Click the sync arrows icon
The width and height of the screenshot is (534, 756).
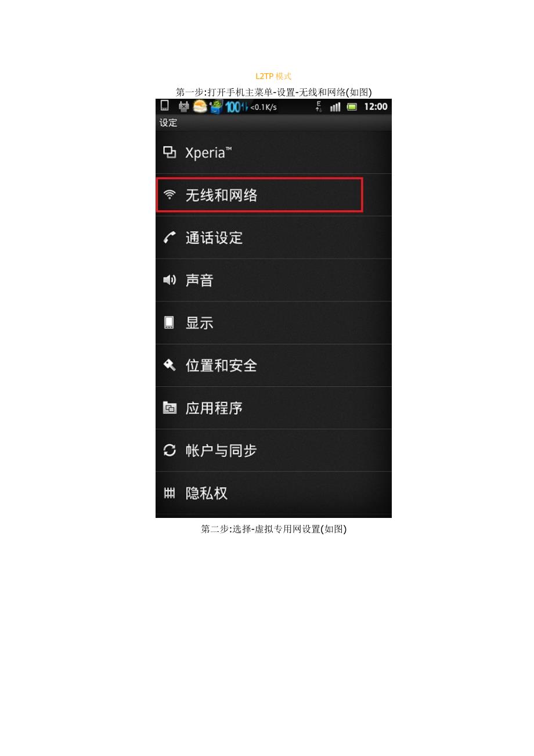pos(169,450)
